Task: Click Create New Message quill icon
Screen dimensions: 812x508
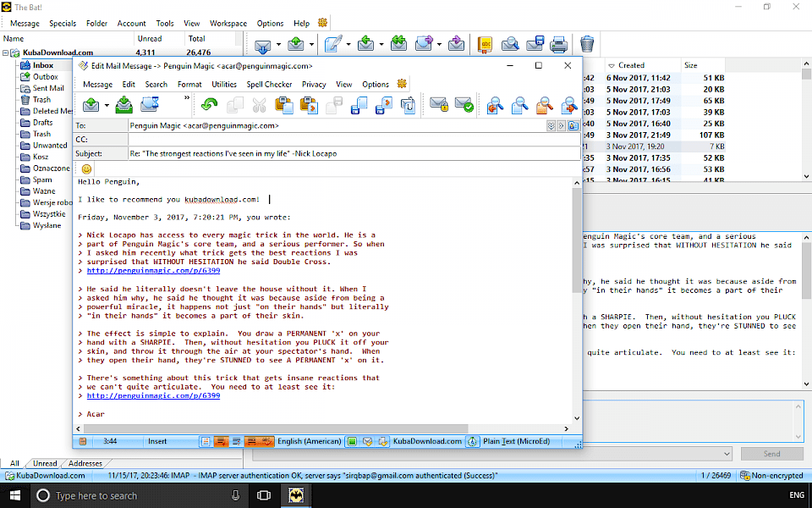Action: click(333, 45)
